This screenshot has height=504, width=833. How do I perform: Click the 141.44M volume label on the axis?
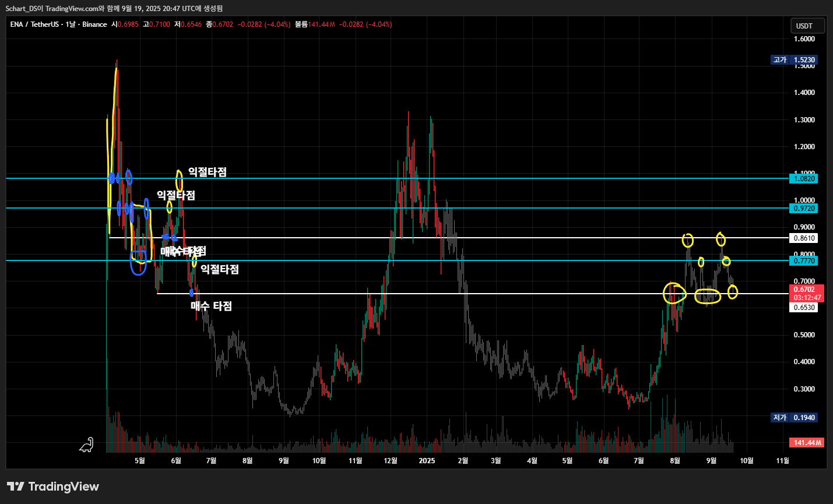807,443
